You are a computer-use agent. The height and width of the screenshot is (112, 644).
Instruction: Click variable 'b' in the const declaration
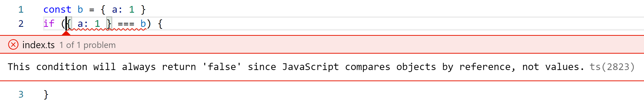point(80,9)
